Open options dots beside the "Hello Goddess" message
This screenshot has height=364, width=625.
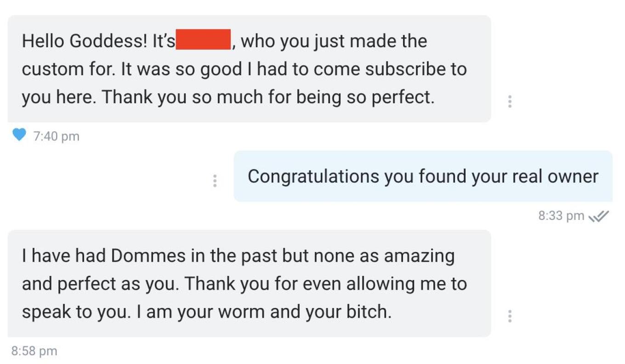pyautogui.click(x=509, y=101)
